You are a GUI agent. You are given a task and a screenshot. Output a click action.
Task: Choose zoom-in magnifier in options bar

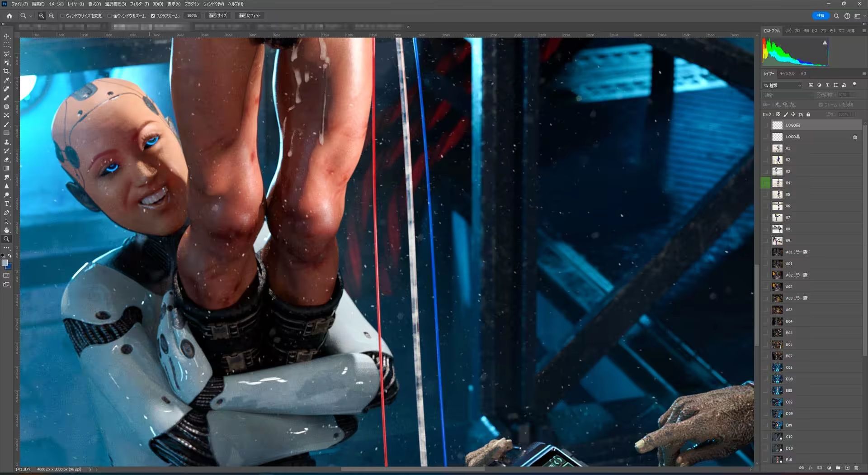(x=42, y=16)
